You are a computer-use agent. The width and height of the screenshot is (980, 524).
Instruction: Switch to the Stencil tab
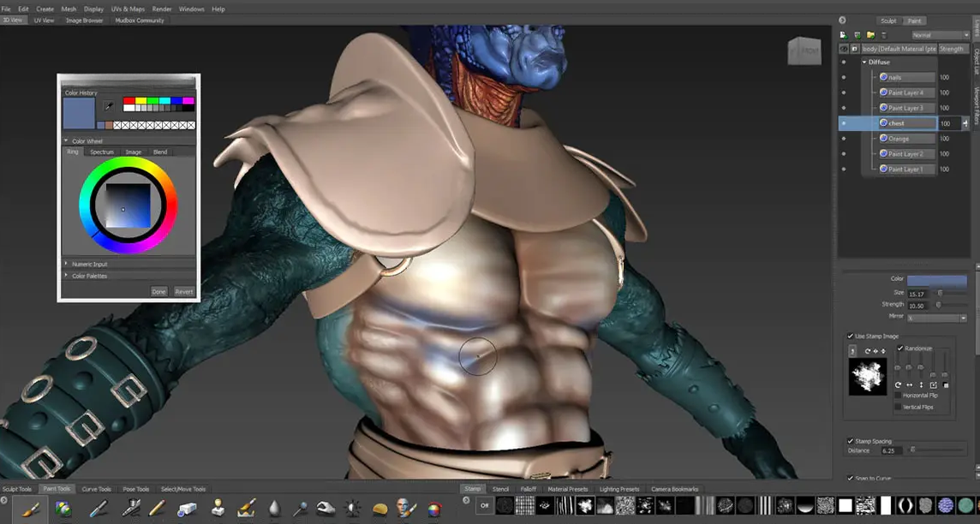pyautogui.click(x=500, y=489)
